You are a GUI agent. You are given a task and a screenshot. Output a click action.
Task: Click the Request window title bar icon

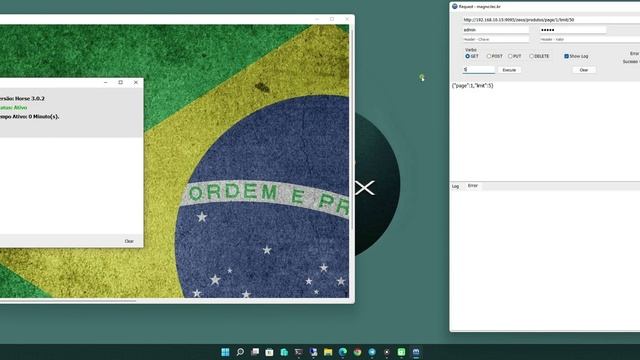[x=454, y=7]
